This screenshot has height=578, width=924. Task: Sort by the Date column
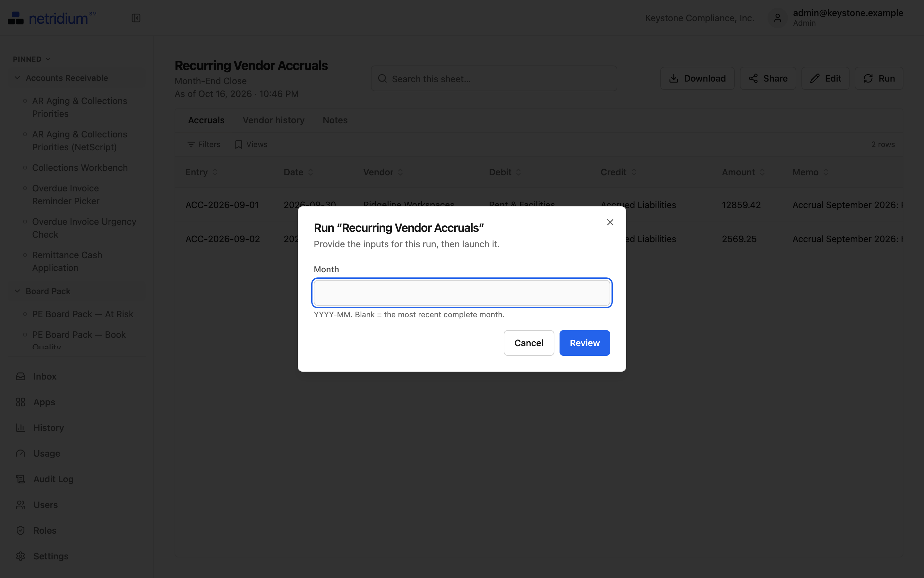tap(298, 172)
